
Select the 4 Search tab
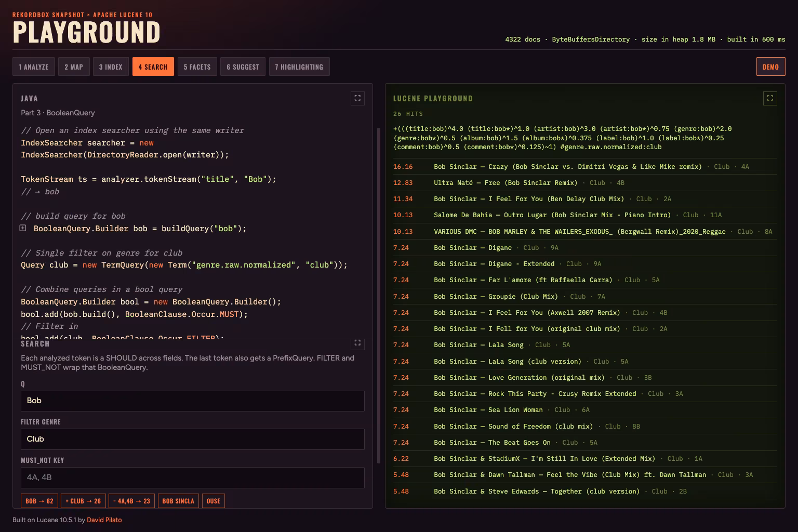[x=153, y=66]
